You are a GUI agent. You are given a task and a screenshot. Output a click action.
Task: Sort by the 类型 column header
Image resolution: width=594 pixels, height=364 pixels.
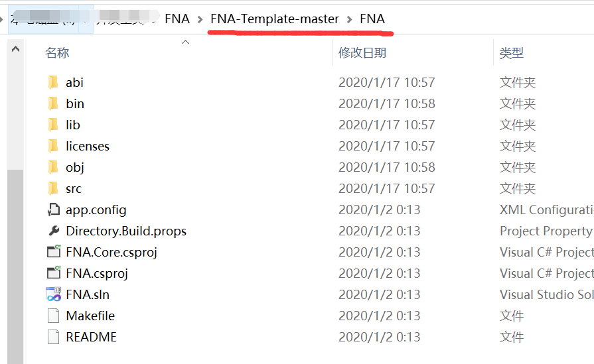pos(512,53)
